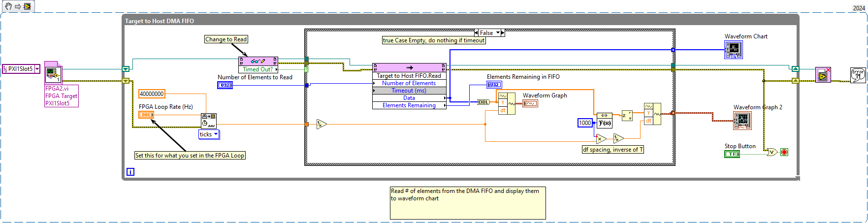
Task: Select the FPGA clock ticks conversion node
Action: [208, 121]
